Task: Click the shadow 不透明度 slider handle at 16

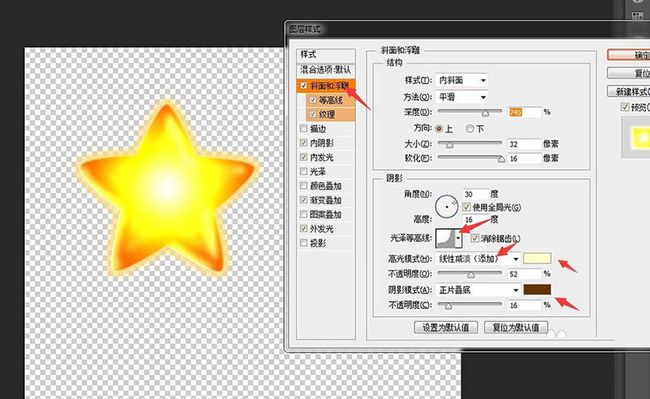Action: 448,306
